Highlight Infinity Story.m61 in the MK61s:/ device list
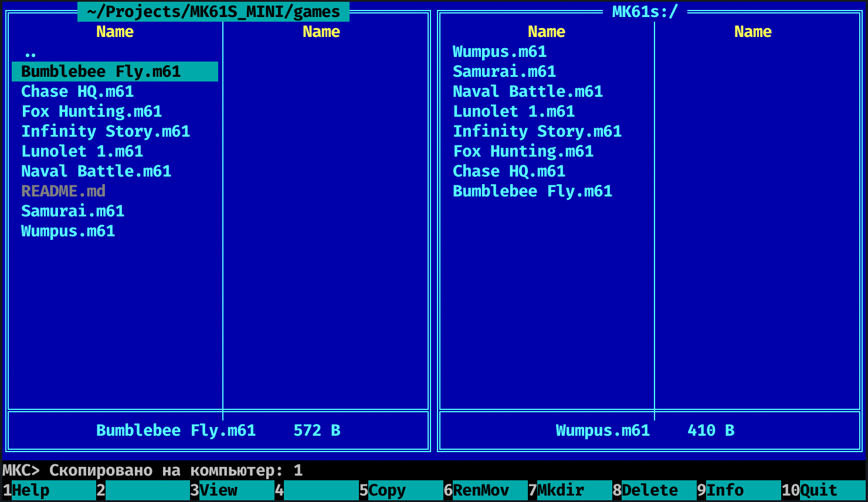The width and height of the screenshot is (868, 502). tap(547, 131)
